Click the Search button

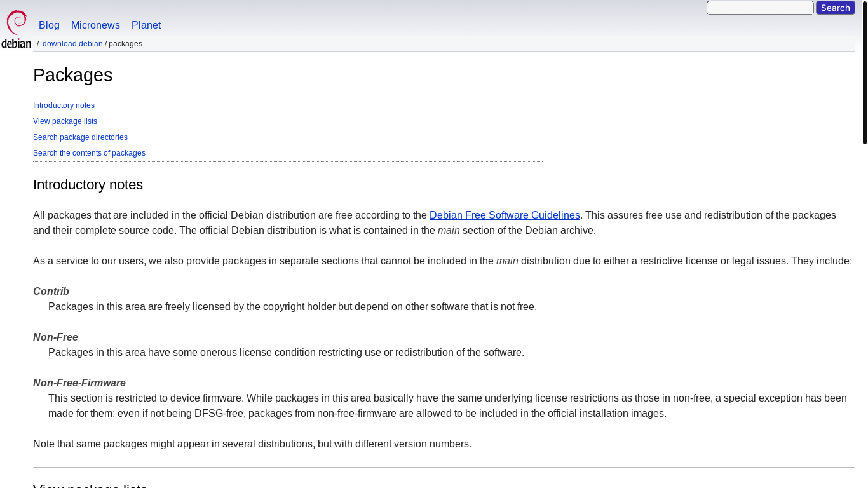point(836,8)
